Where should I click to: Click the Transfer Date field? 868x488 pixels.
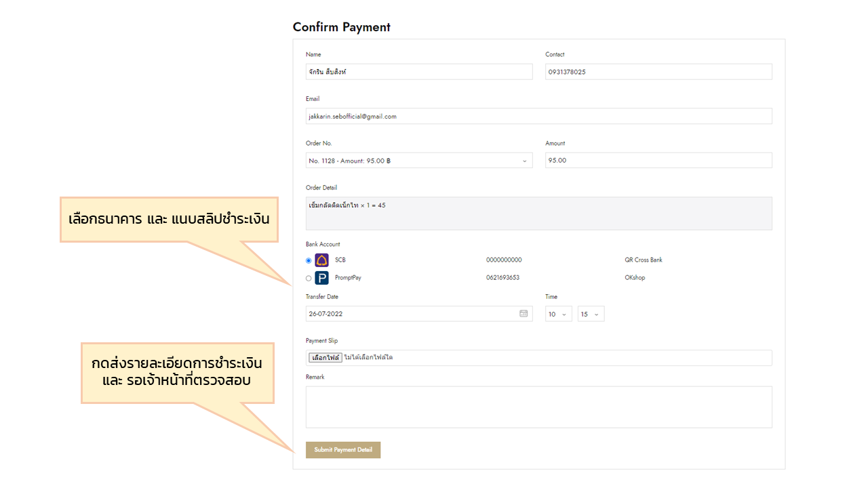(x=410, y=314)
